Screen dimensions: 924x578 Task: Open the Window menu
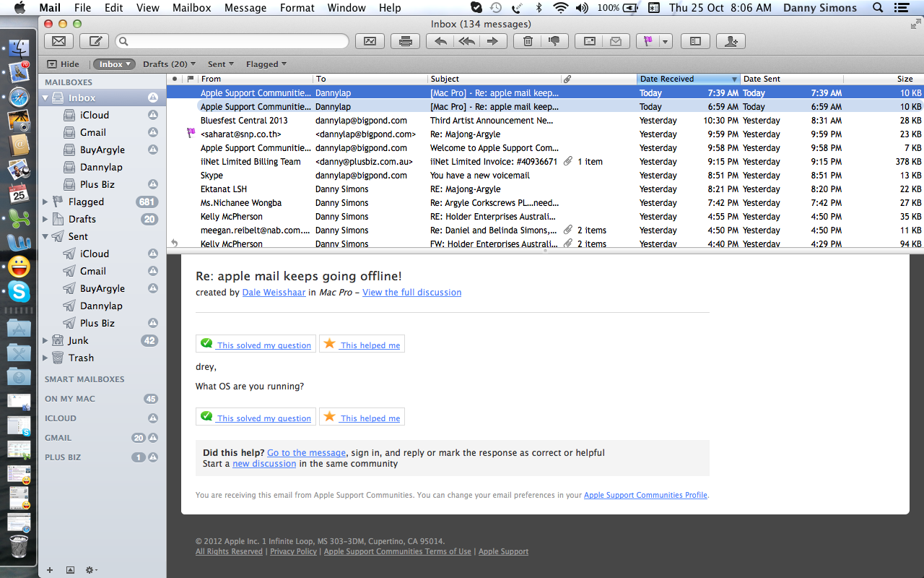(x=346, y=8)
